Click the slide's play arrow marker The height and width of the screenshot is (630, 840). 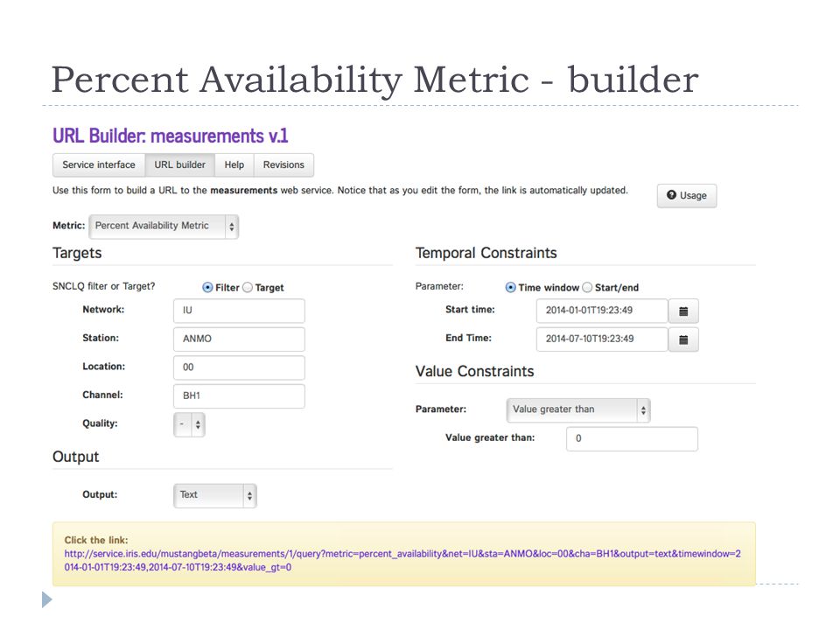(47, 599)
